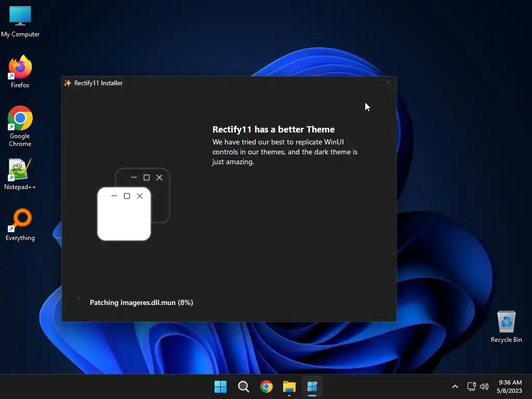Open My Computer desktop icon
Viewport: 532px width, 399px height.
(20, 21)
